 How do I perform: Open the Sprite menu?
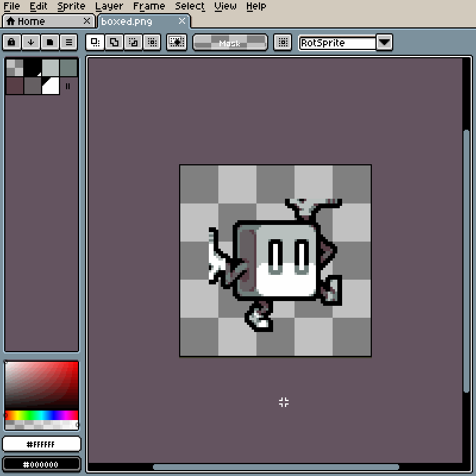[x=71, y=6]
